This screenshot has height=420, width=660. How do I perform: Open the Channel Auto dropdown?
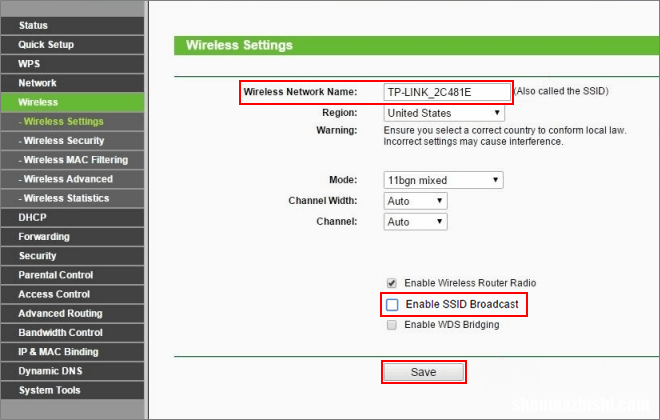point(415,222)
